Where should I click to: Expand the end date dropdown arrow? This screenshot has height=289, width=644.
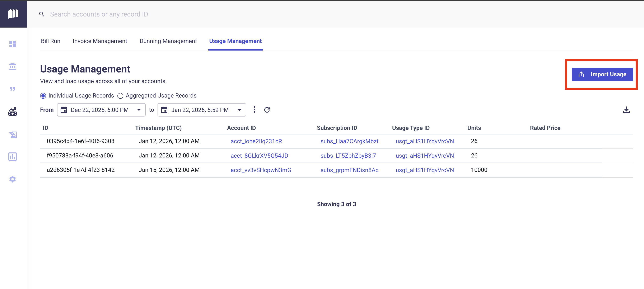pos(239,110)
